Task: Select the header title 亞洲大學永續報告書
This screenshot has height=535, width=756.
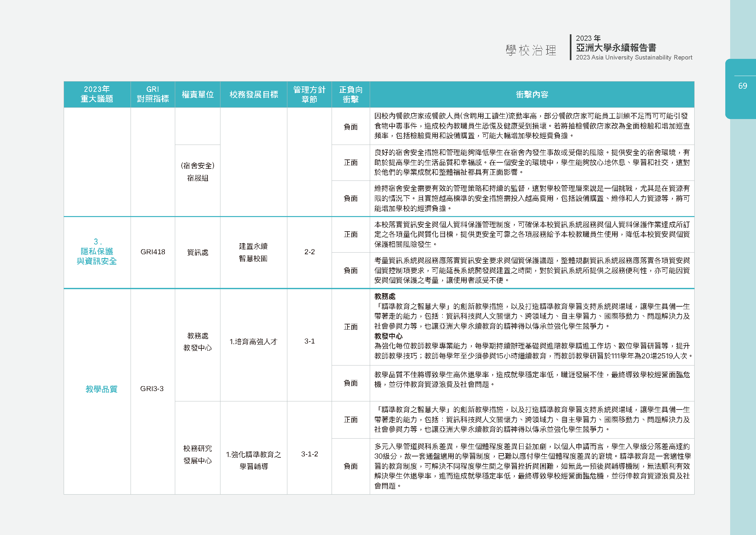Action: (x=616, y=48)
